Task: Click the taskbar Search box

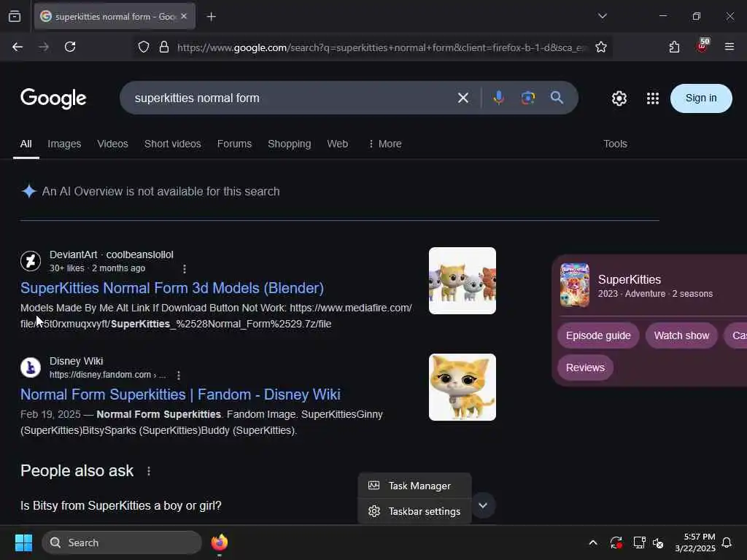Action: pyautogui.click(x=122, y=542)
